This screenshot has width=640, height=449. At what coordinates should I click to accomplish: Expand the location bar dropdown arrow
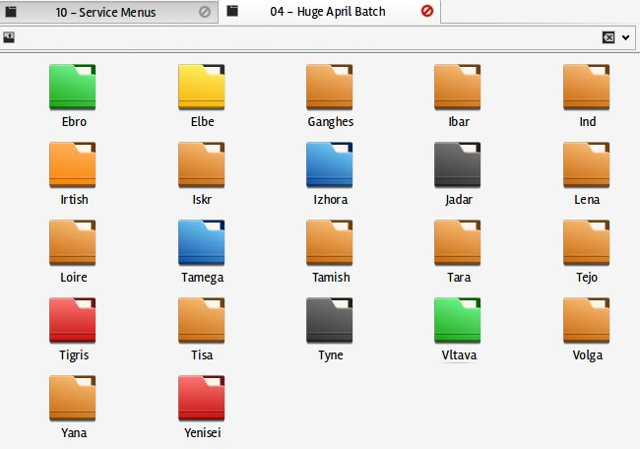coord(626,37)
